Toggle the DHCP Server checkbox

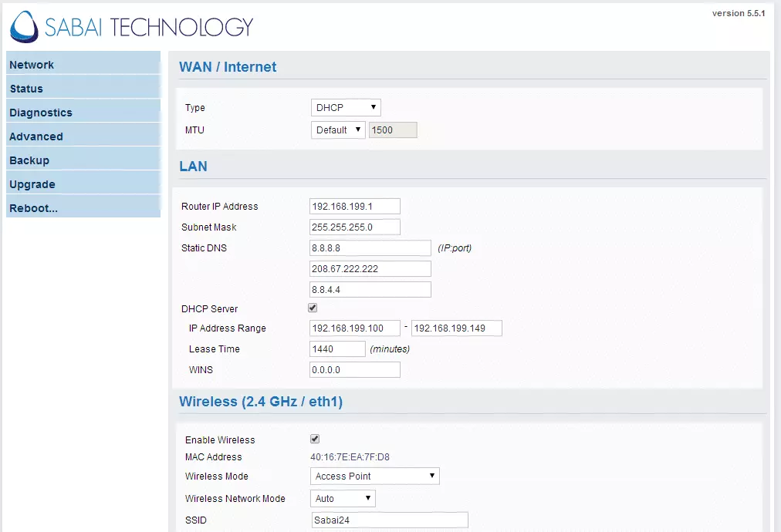[313, 308]
